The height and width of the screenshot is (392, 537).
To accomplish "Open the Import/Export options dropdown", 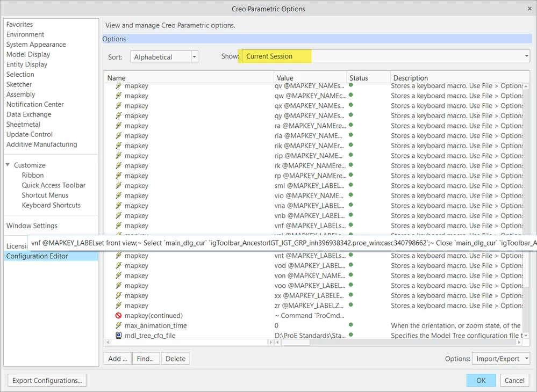I will click(x=500, y=359).
